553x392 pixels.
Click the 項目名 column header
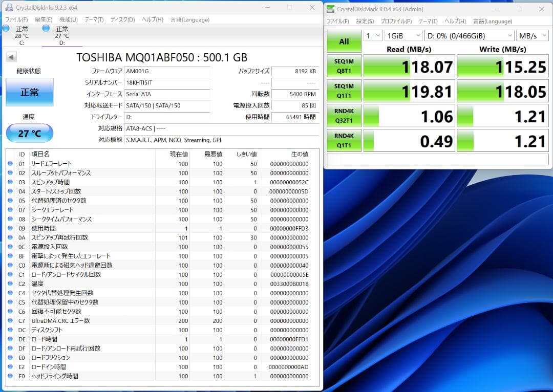click(x=40, y=154)
